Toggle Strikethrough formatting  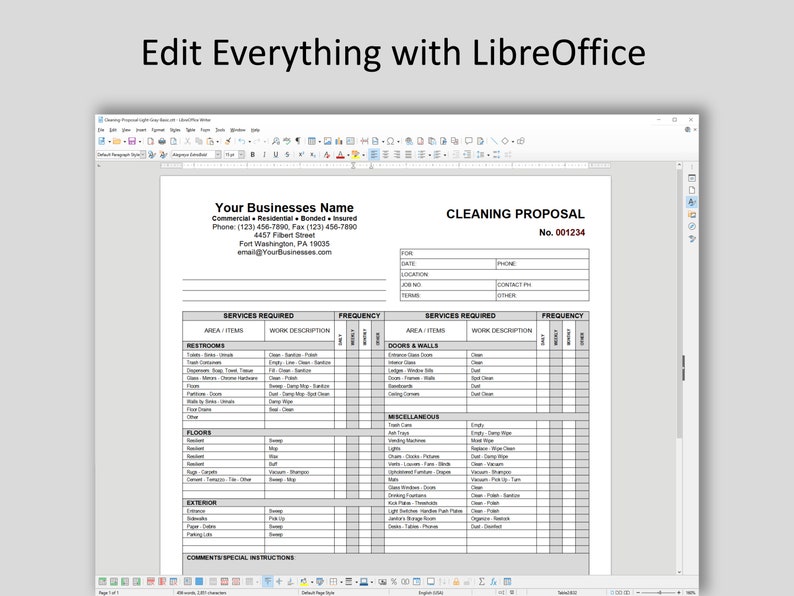tap(287, 154)
